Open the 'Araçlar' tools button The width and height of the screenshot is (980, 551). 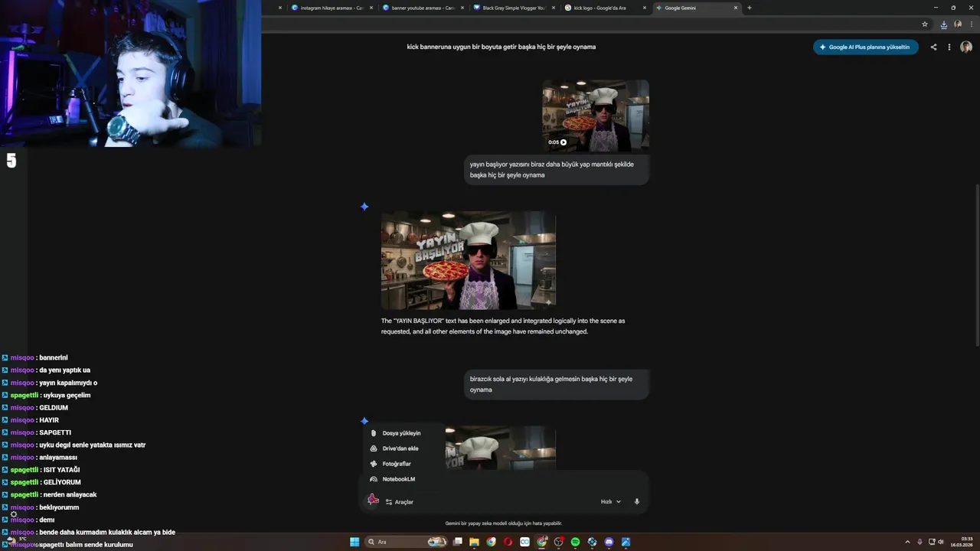[x=400, y=502]
